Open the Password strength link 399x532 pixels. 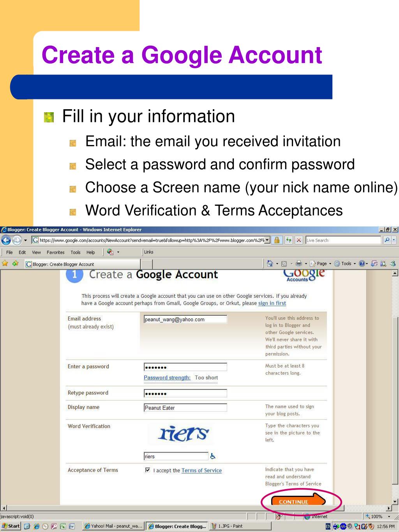click(x=167, y=378)
